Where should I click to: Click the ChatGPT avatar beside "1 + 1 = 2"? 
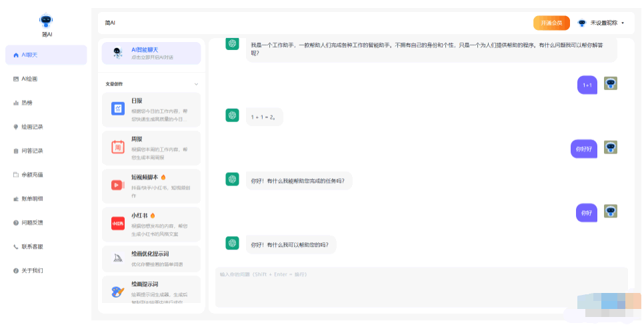[x=232, y=115]
